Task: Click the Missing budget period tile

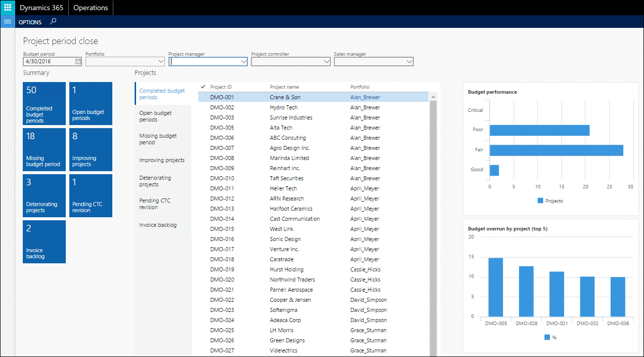Action: (x=45, y=149)
